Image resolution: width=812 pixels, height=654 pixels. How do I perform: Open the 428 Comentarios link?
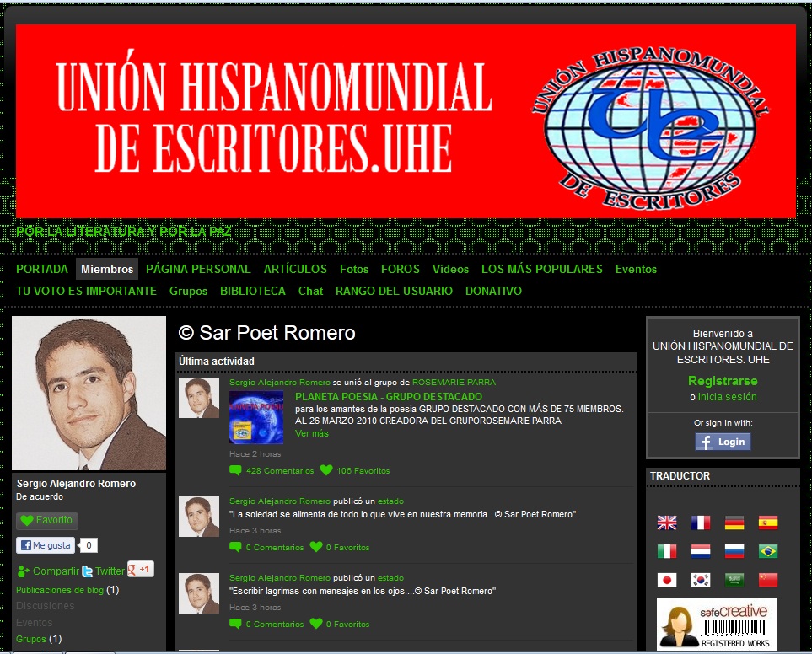279,471
